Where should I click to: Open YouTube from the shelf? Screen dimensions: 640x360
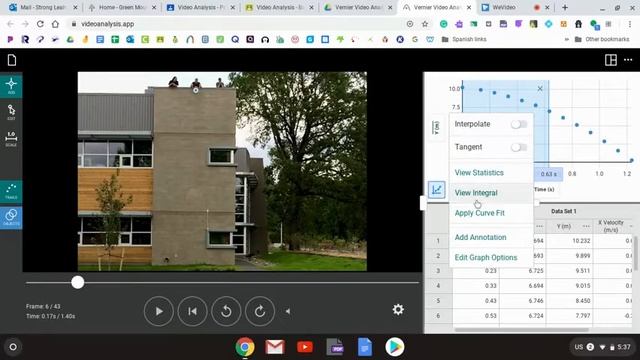pos(305,347)
